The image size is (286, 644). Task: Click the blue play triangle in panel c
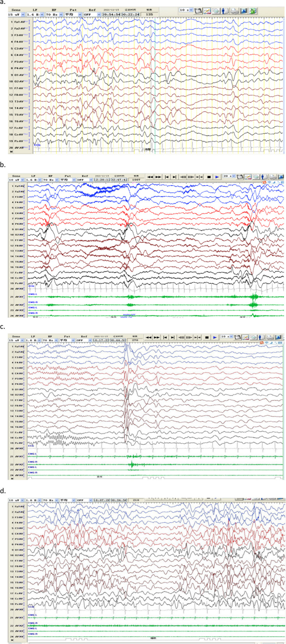tap(214, 337)
